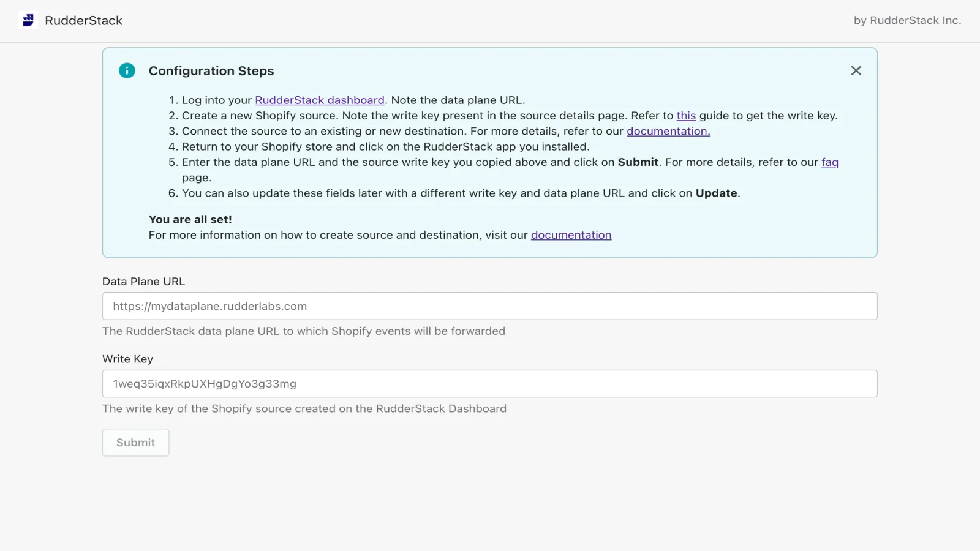Image resolution: width=980 pixels, height=551 pixels.
Task: Follow the 'this' guide link for write keys
Action: pyautogui.click(x=686, y=116)
